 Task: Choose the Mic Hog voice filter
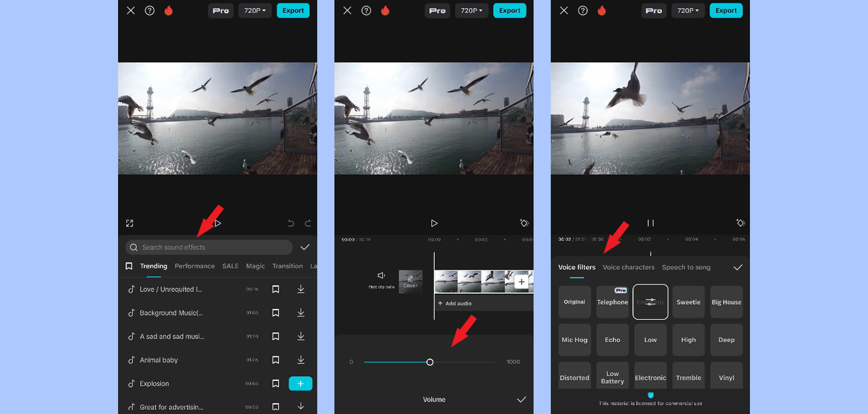click(x=574, y=340)
